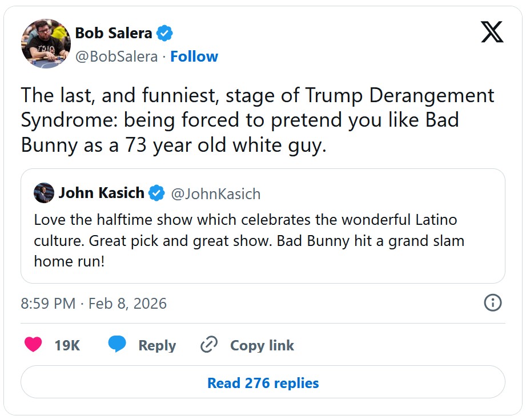This screenshot has height=420, width=526.
Task: Like the tweet with heart icon
Action: click(x=34, y=345)
